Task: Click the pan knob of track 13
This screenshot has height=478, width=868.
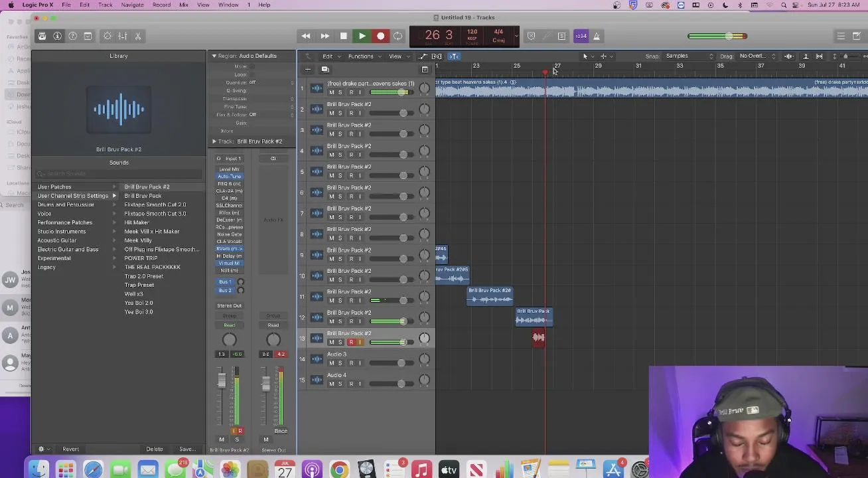Action: click(424, 338)
